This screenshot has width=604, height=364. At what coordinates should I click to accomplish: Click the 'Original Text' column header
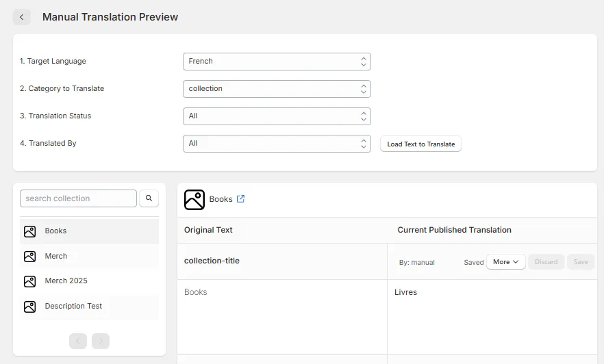click(x=208, y=230)
